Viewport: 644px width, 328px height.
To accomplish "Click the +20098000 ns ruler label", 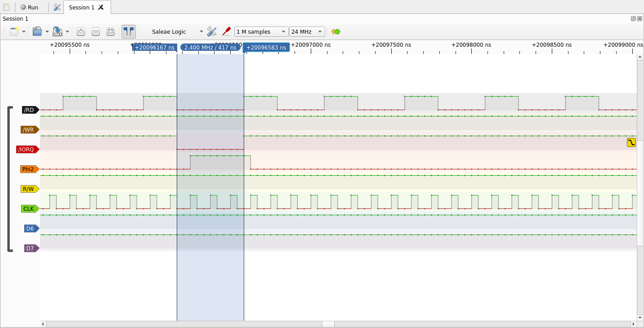I will pos(471,45).
